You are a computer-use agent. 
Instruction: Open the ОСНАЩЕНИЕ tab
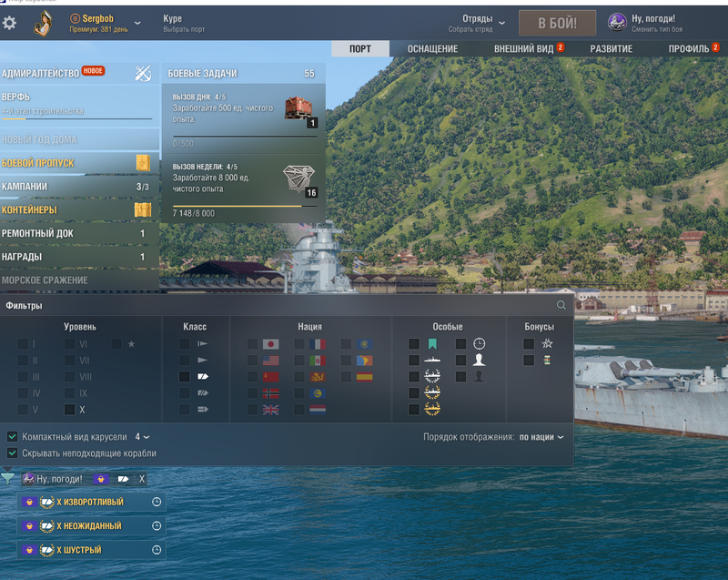coord(433,49)
